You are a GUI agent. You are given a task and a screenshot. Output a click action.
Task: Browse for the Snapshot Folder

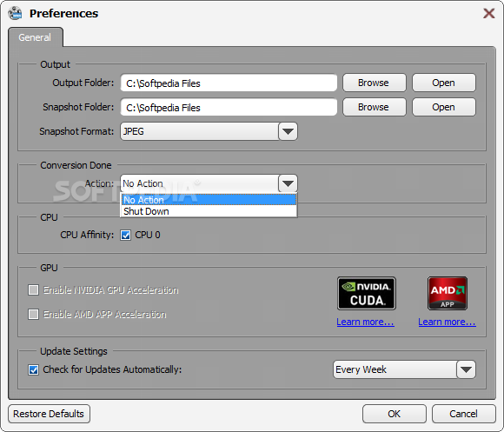pyautogui.click(x=375, y=107)
